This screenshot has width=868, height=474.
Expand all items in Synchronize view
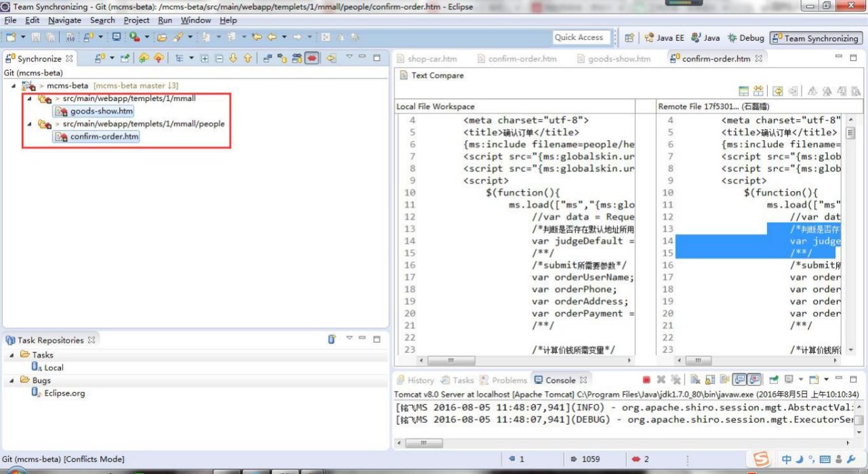(205, 58)
